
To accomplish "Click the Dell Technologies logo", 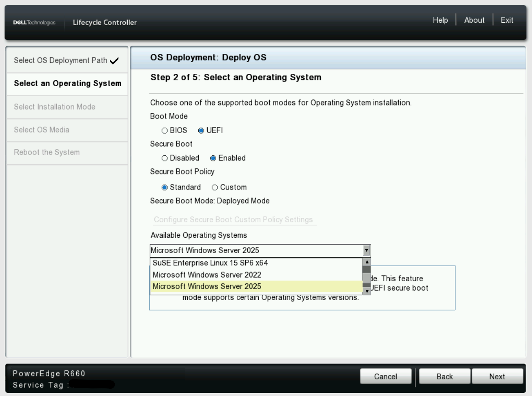I will pyautogui.click(x=34, y=22).
